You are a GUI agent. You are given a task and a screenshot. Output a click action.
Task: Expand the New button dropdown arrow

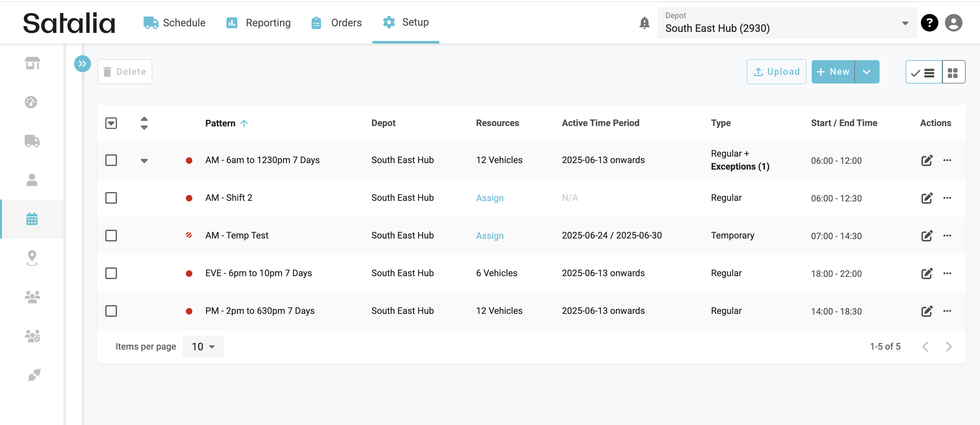[866, 72]
